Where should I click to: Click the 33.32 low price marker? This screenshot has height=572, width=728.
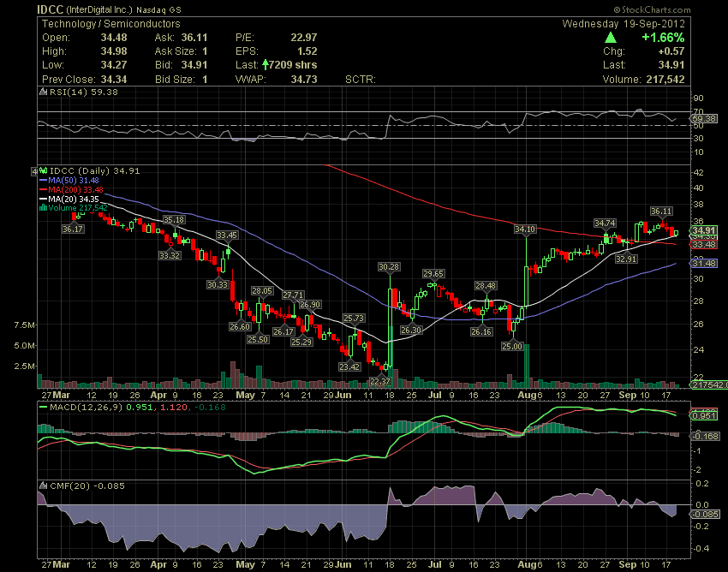(170, 255)
